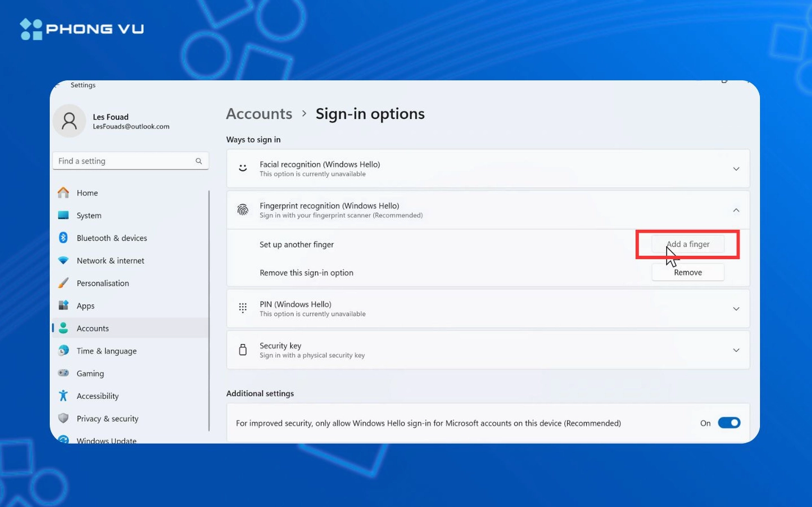Expand the Facial recognition section
This screenshot has height=507, width=812.
736,168
